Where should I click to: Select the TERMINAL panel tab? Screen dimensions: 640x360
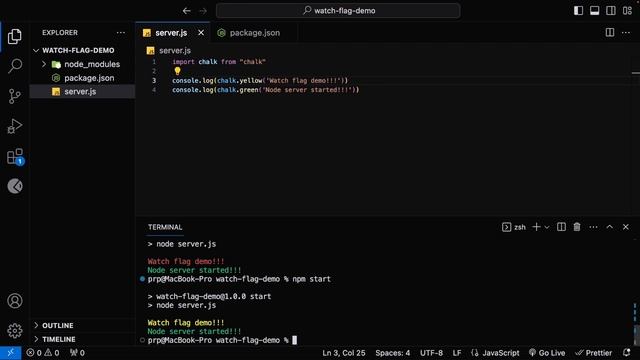pyautogui.click(x=165, y=227)
